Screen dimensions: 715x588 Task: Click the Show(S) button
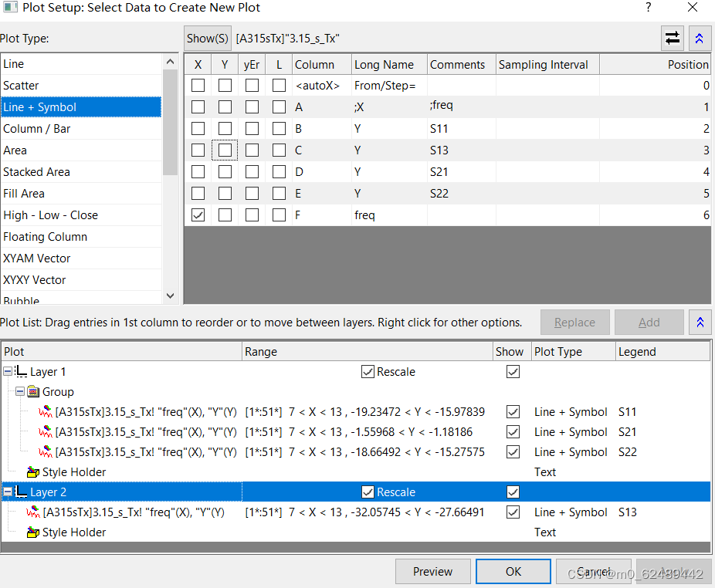pyautogui.click(x=208, y=39)
